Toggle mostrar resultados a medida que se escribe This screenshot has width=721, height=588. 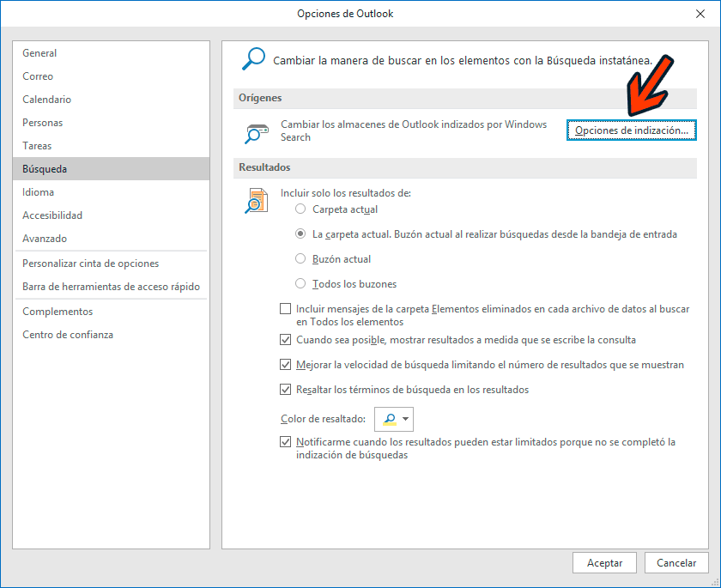tap(286, 340)
